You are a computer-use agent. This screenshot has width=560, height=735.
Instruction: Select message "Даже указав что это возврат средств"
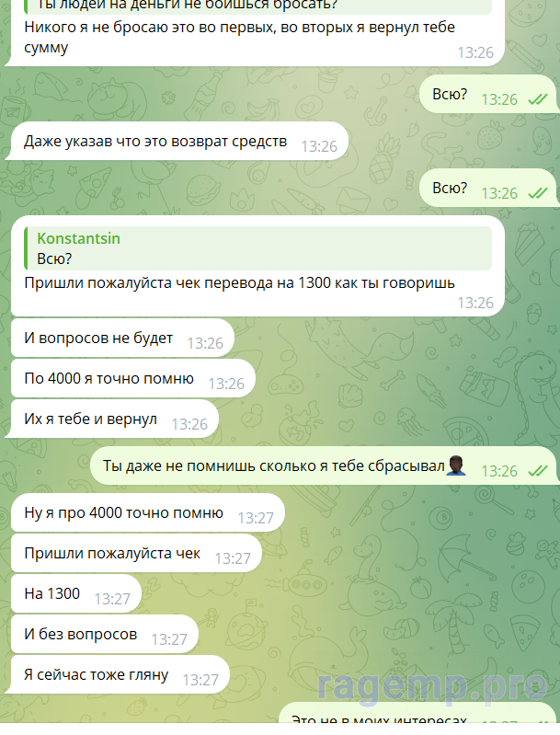pos(179,141)
